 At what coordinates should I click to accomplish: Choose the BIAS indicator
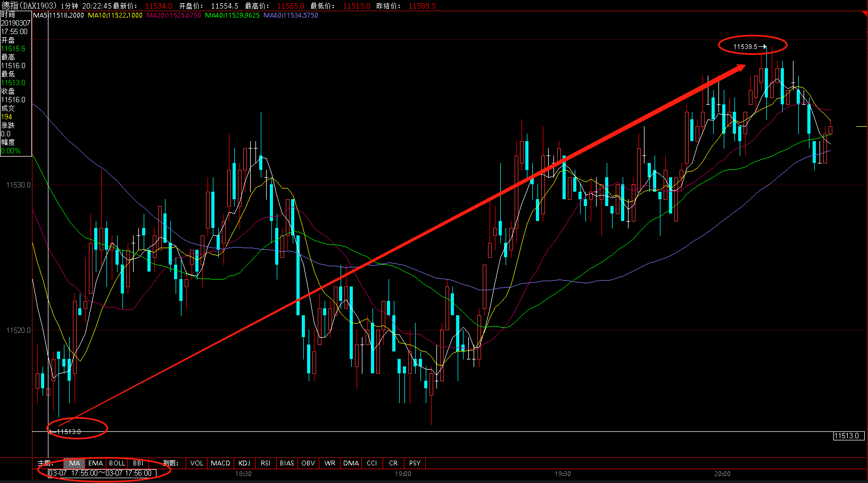pos(287,463)
